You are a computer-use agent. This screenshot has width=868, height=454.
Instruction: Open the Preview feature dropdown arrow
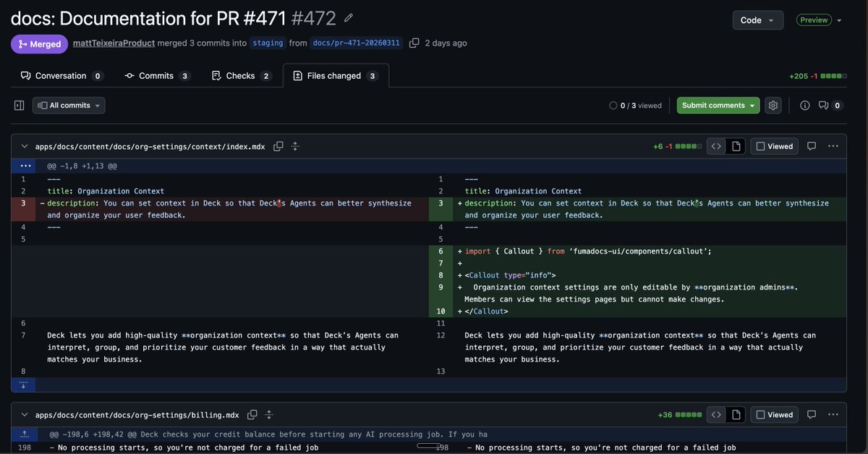point(839,20)
